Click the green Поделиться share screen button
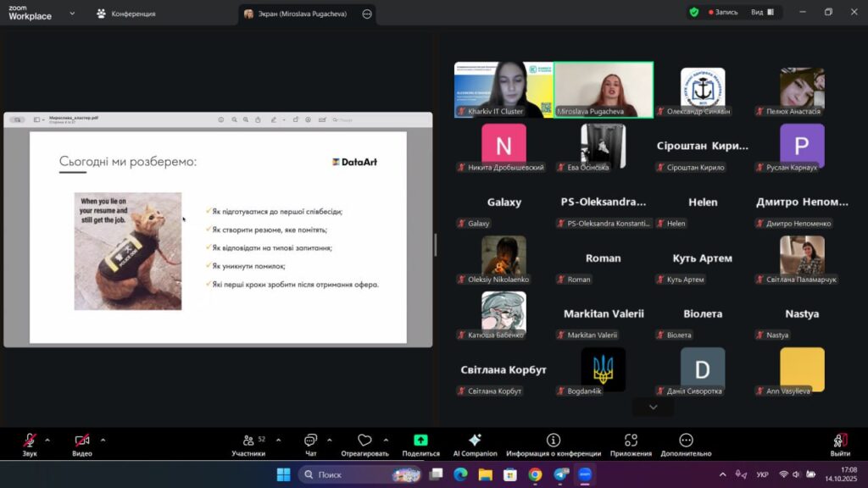Image resolution: width=868 pixels, height=488 pixels. [420, 441]
